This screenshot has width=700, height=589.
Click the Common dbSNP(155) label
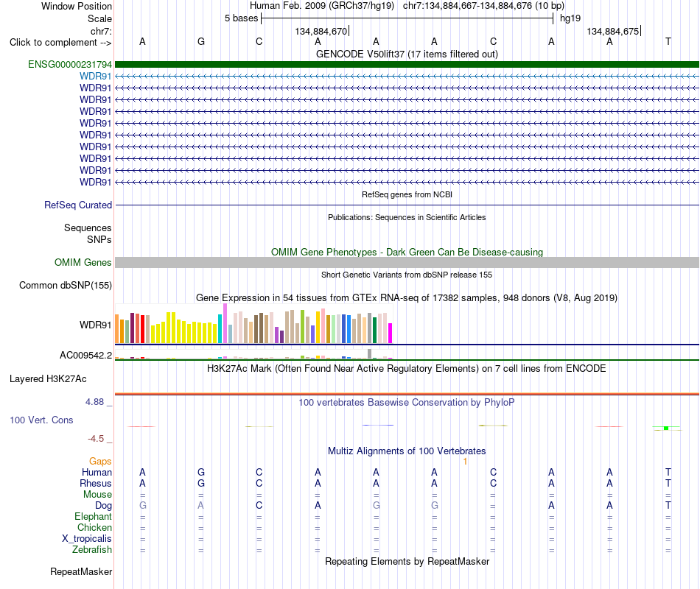click(x=66, y=285)
